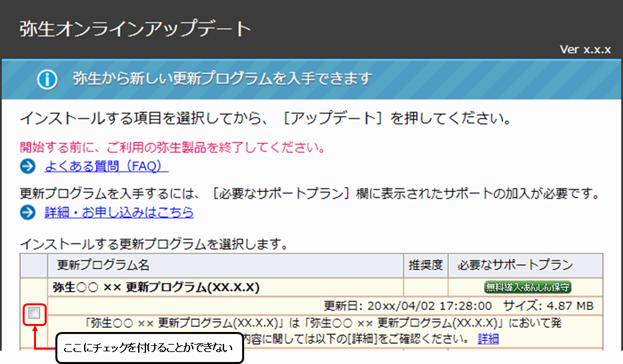The width and height of the screenshot is (623, 364).
Task: Select the 弥生○○ ×× 更新プログラム(XX.X.X) row title
Action: [x=156, y=287]
